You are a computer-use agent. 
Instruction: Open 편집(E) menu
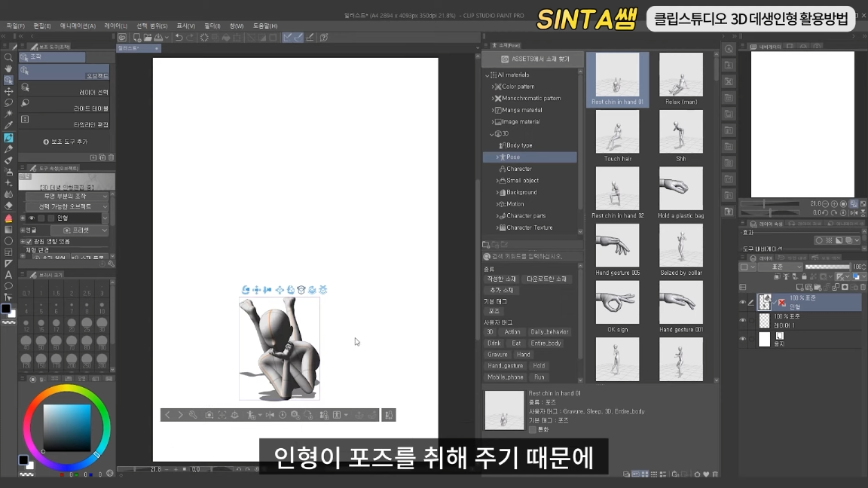pos(42,26)
